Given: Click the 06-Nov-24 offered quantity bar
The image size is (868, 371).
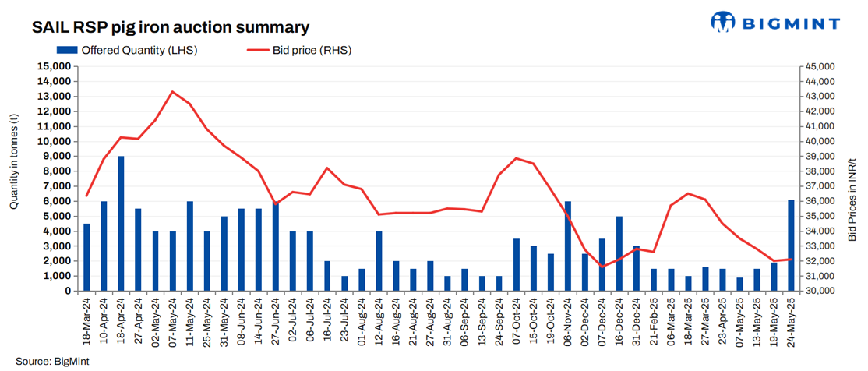Looking at the screenshot, I should click(x=568, y=246).
